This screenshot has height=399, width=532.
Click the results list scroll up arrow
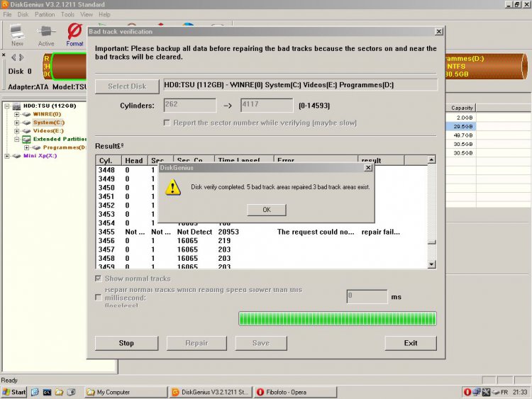(431, 159)
